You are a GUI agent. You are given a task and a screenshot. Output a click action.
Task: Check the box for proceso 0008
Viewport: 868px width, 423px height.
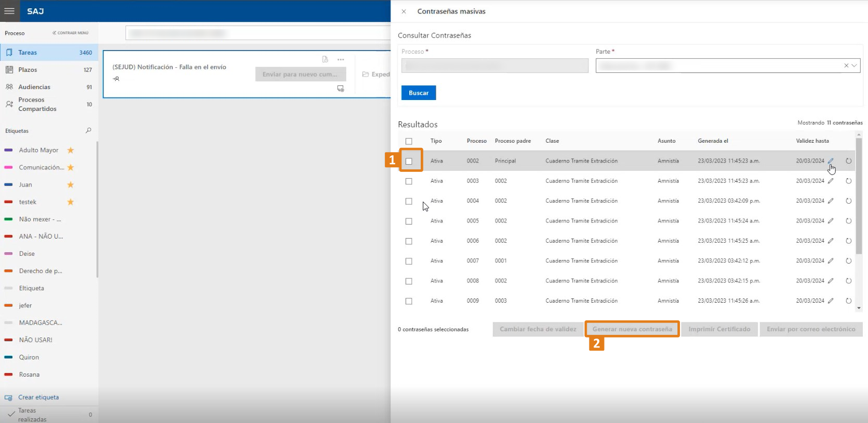[409, 281]
